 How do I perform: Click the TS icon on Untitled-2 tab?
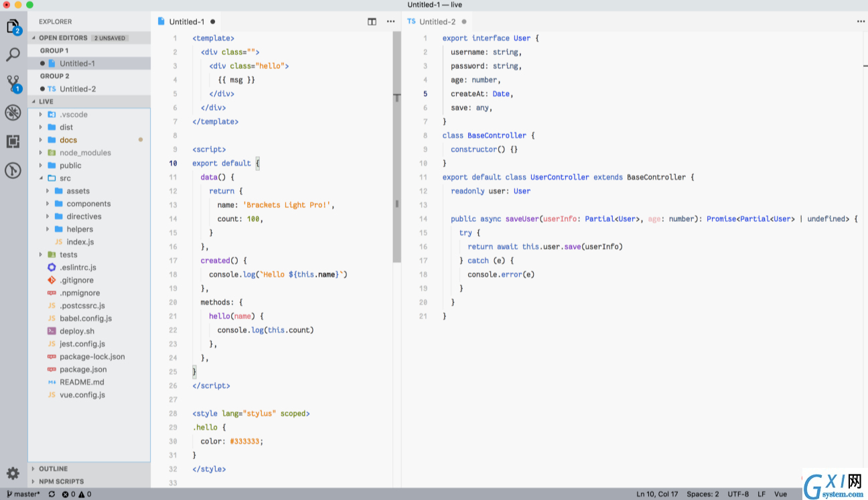[411, 21]
